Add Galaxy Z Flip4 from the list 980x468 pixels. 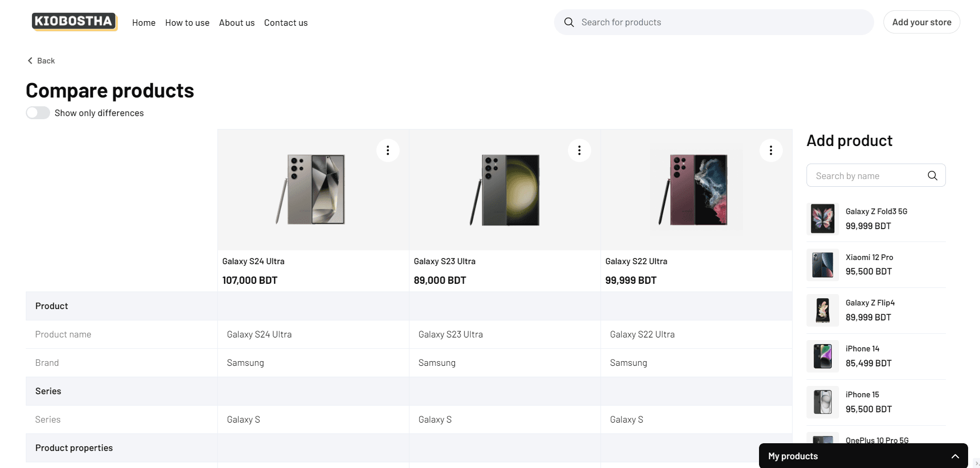pyautogui.click(x=870, y=310)
